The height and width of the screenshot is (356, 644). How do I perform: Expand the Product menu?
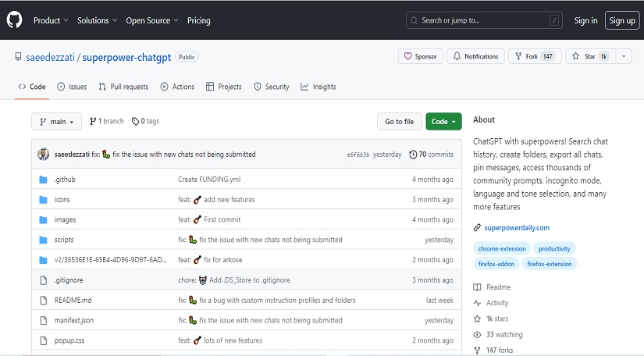(51, 20)
